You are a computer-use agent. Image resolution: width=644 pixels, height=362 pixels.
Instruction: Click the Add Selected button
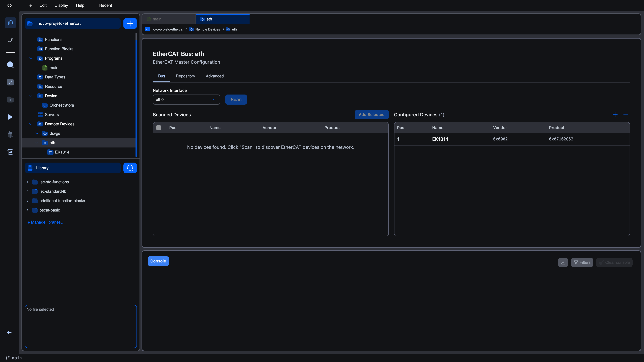coord(371,115)
